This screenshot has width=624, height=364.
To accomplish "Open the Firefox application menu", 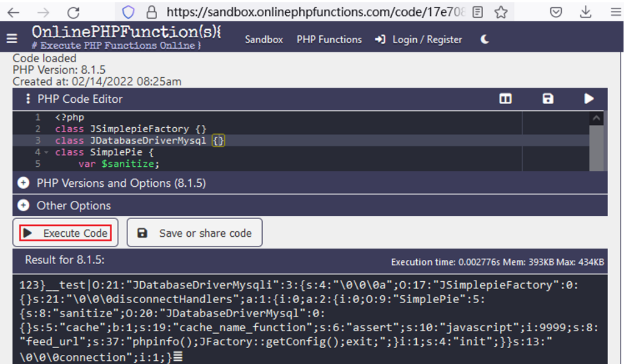I will click(615, 12).
